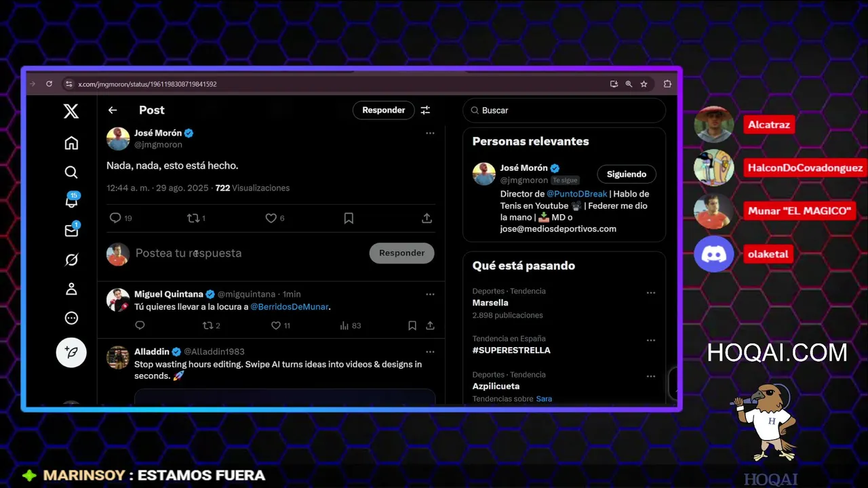
Task: Select HalconDoCovadonguez in the voice overlay
Action: click(x=805, y=168)
